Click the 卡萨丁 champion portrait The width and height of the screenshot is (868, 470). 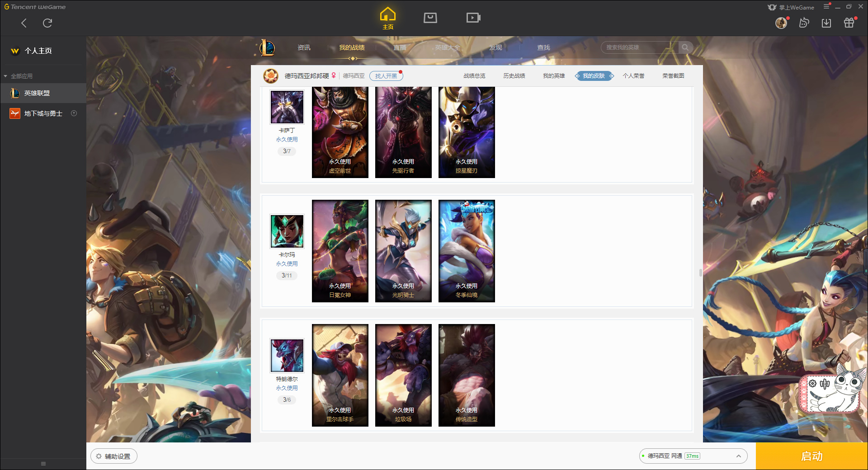pos(287,107)
